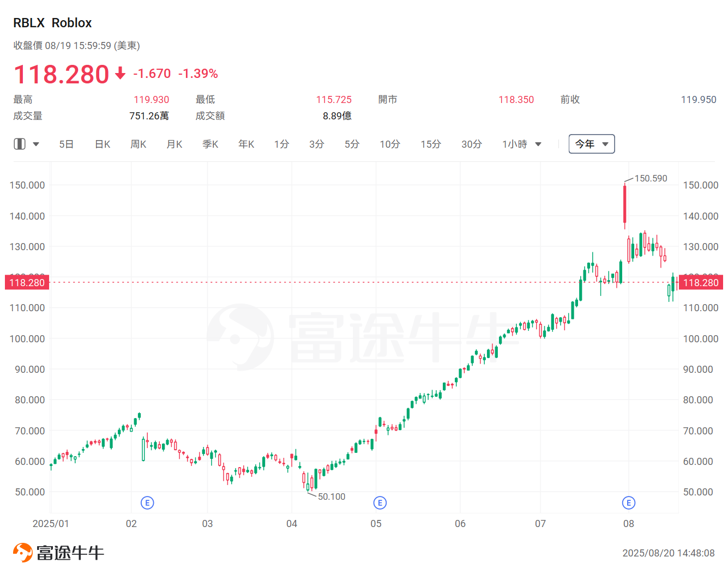Expand the chart layout dropdown arrow

point(36,144)
